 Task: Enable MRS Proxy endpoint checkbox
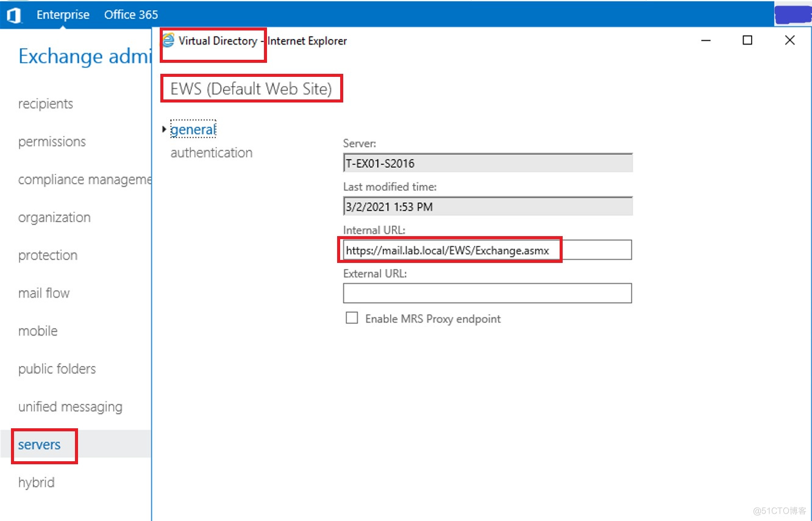coord(352,318)
